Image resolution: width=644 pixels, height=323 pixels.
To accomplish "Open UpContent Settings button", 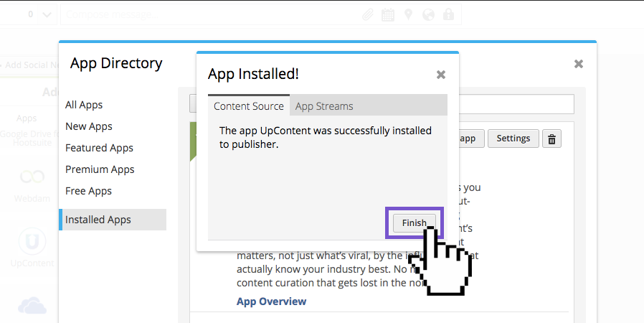I will click(513, 139).
